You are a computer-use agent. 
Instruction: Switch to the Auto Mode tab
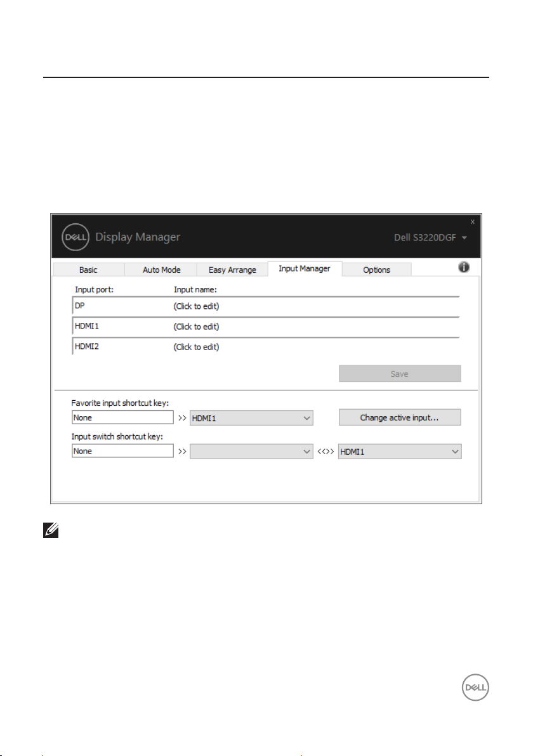click(x=161, y=270)
